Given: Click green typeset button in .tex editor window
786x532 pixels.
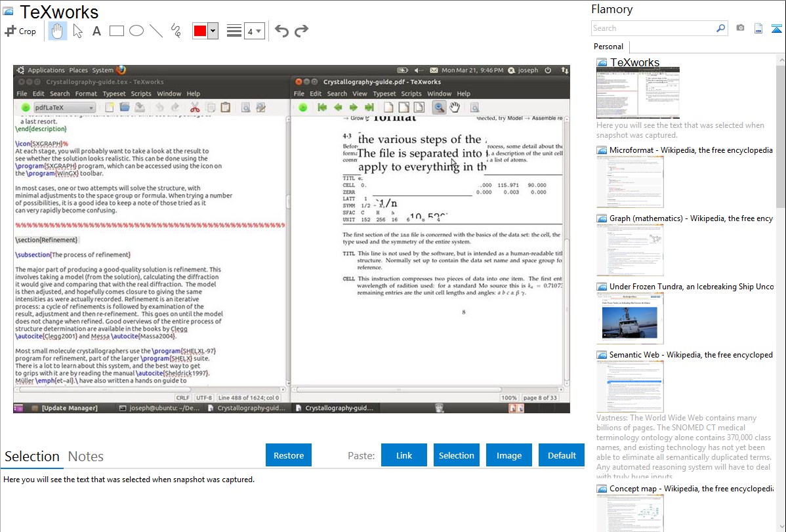Looking at the screenshot, I should pyautogui.click(x=25, y=108).
